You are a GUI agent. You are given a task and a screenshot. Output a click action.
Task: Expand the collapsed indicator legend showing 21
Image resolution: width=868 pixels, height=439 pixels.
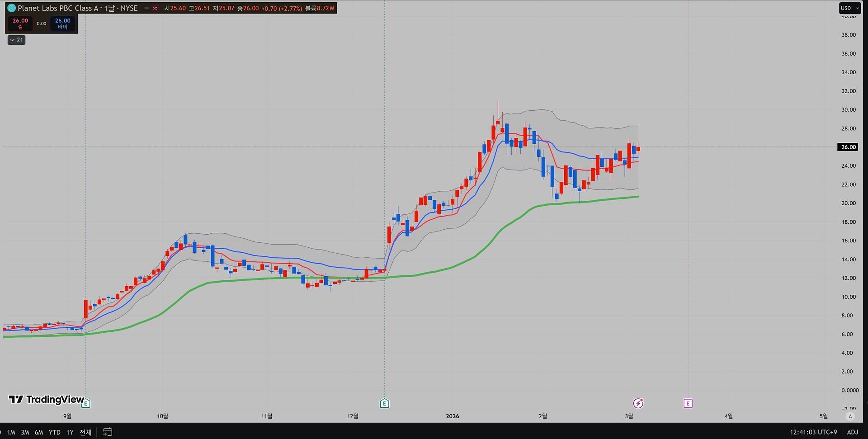click(x=17, y=40)
